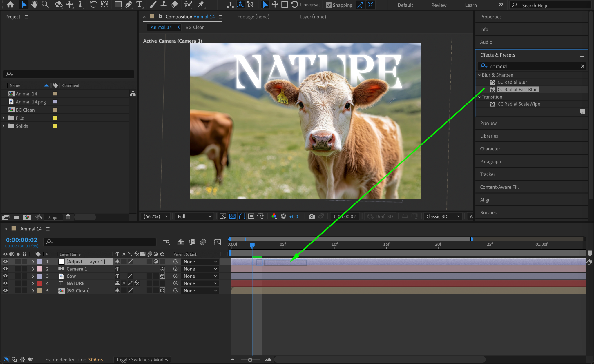594x364 pixels.
Task: Hide the Cow layer
Action: pos(5,276)
